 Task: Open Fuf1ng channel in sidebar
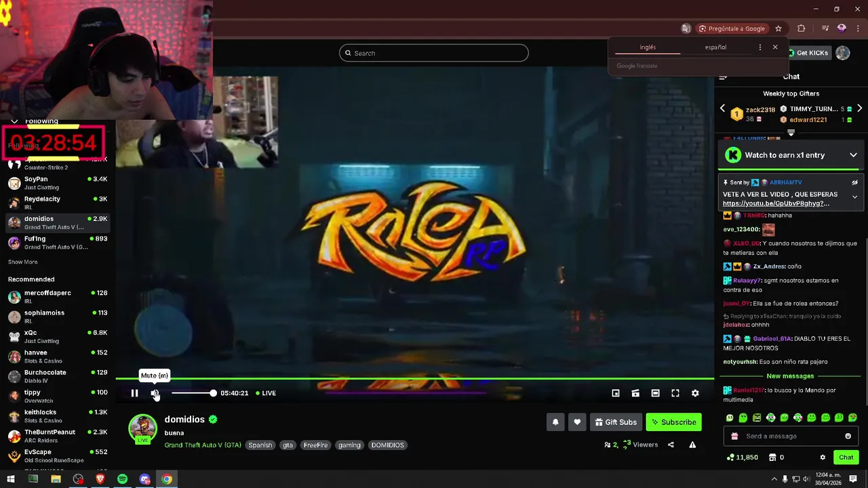(x=56, y=243)
